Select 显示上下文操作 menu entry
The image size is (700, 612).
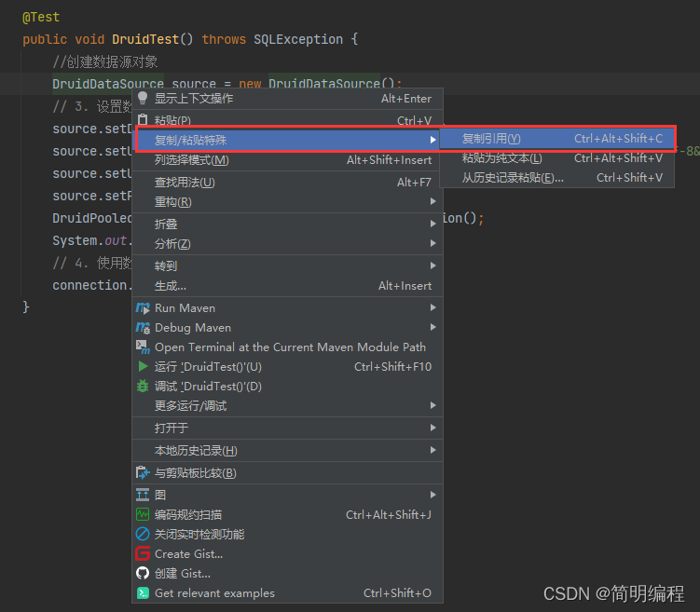pyautogui.click(x=287, y=99)
